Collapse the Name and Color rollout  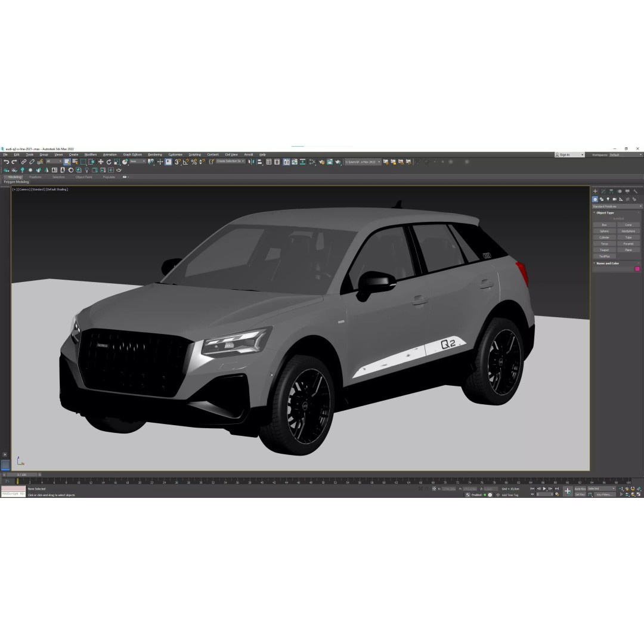608,264
